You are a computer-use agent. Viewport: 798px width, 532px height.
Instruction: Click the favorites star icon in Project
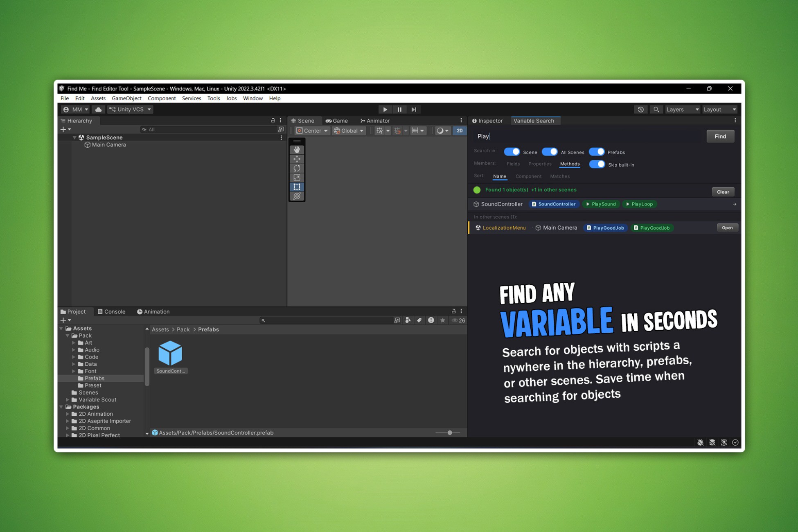coord(442,320)
